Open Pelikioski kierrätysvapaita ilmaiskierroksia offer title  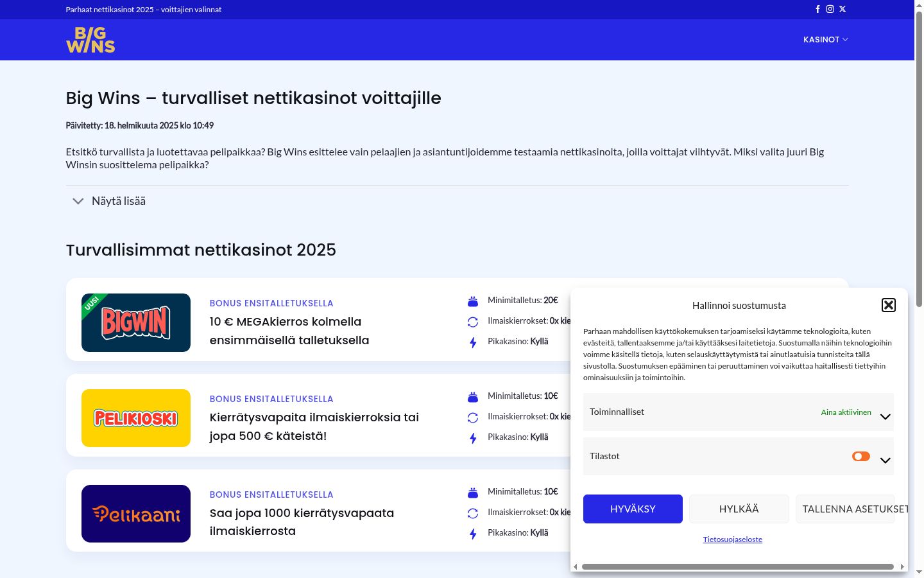pos(314,426)
